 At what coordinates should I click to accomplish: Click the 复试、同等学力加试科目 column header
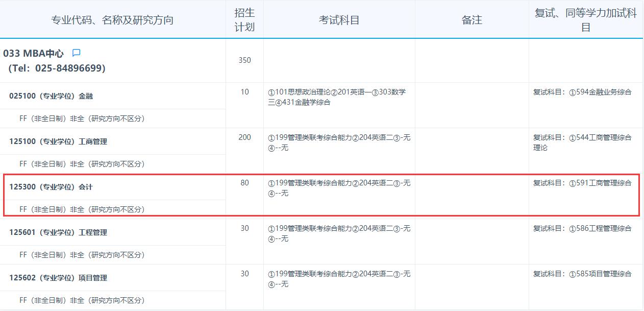[585, 20]
